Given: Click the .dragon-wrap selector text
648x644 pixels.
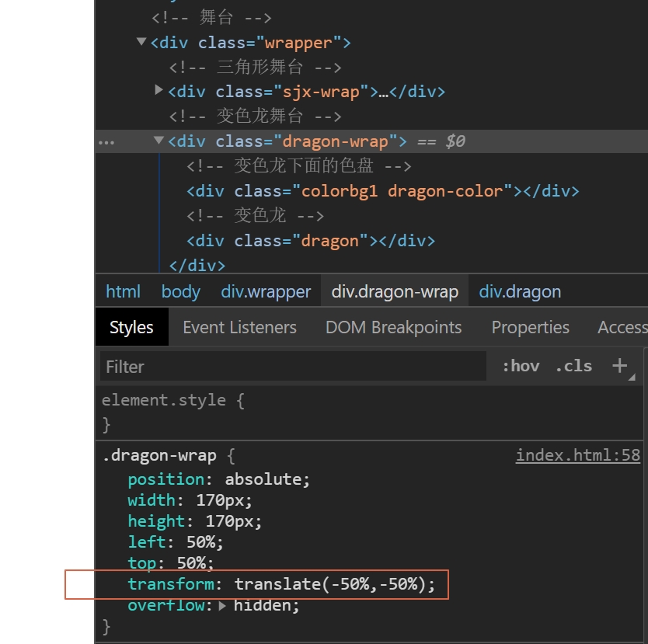Looking at the screenshot, I should click(159, 455).
